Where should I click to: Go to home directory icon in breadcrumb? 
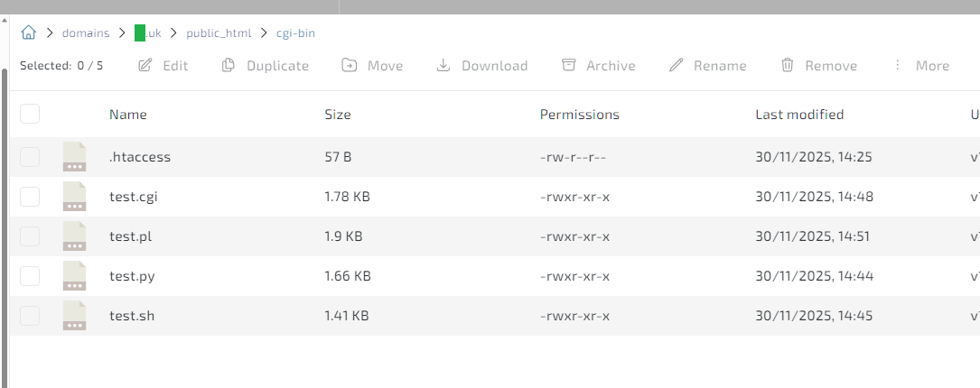28,33
